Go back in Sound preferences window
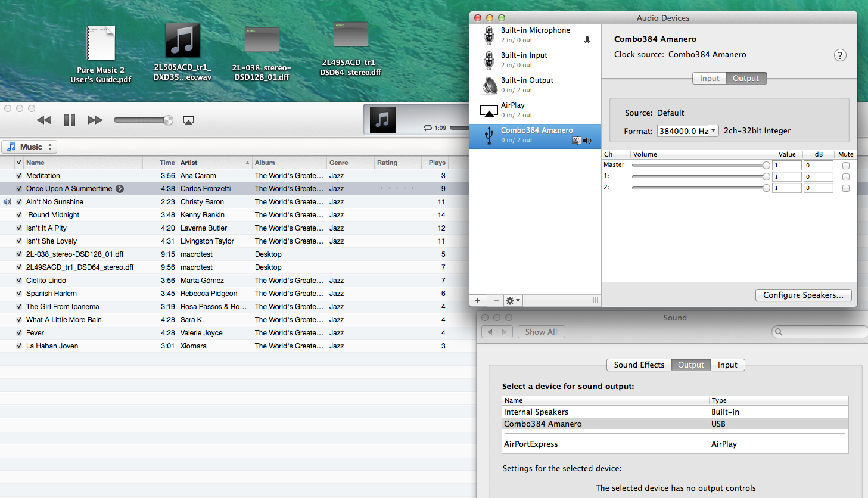Screen dimensions: 868x498 click(490, 332)
